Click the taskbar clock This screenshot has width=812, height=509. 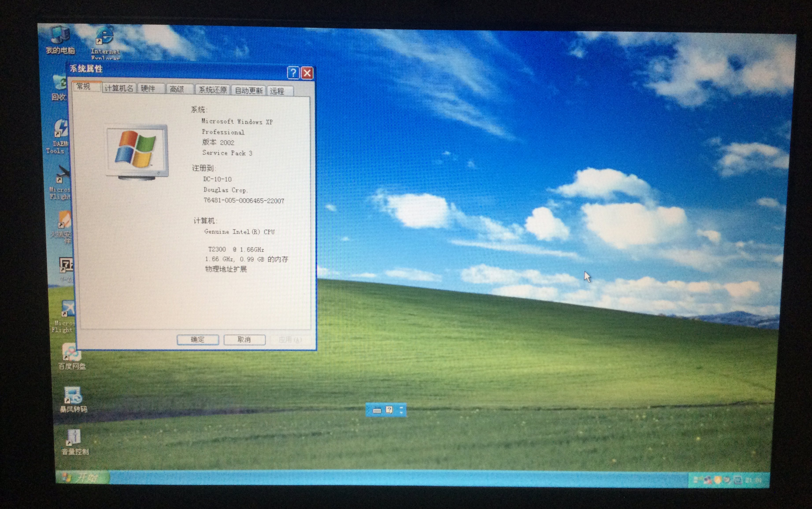pyautogui.click(x=753, y=480)
